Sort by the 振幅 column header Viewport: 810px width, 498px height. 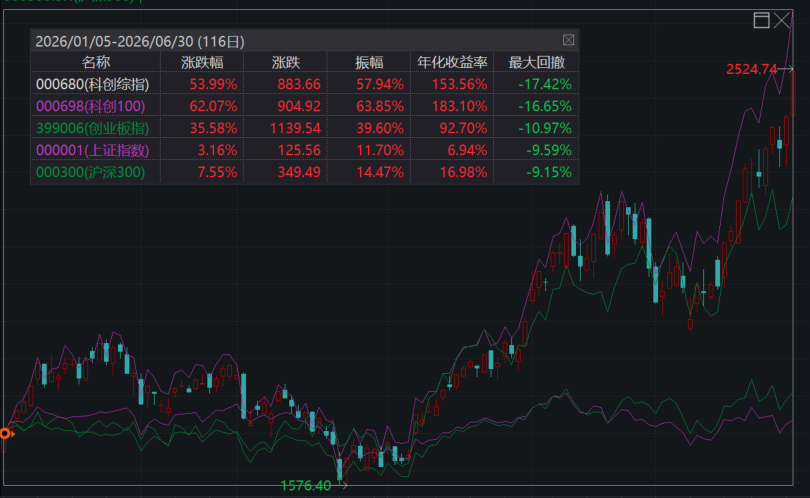369,63
